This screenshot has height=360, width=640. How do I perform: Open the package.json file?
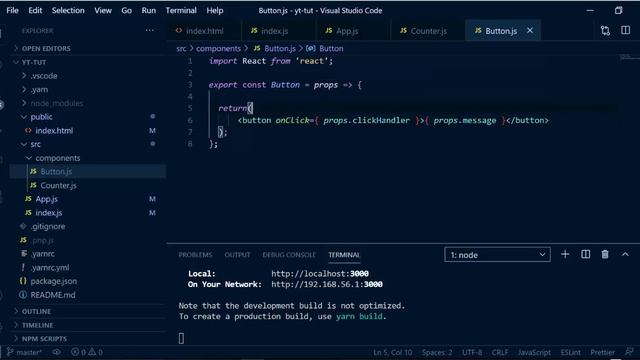click(x=88, y=281)
